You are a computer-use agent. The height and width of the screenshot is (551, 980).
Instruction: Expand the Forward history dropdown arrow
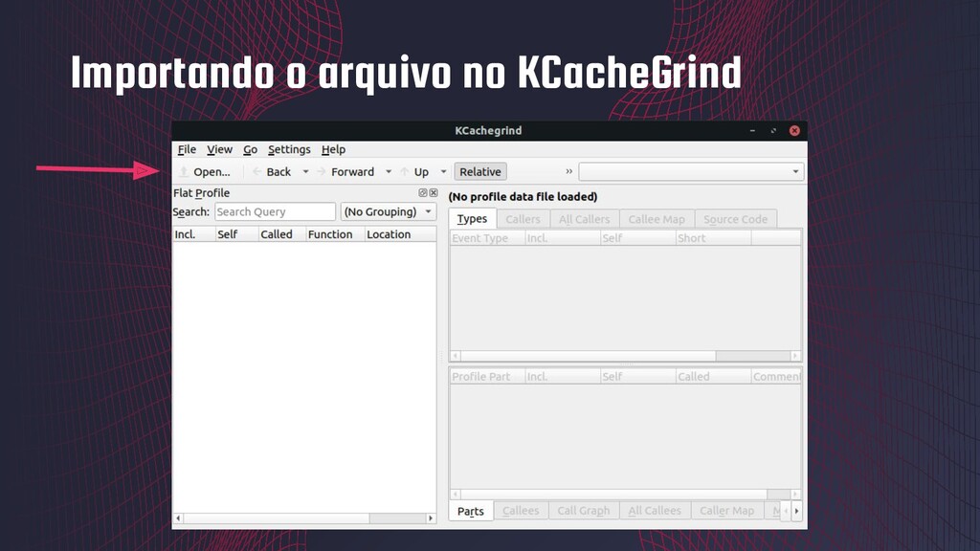[389, 172]
